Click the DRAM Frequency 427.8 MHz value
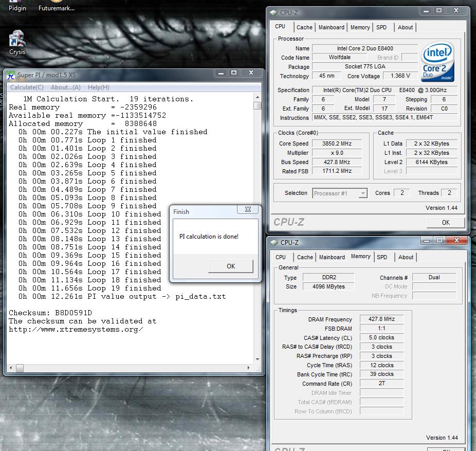476x451 pixels. 381,319
